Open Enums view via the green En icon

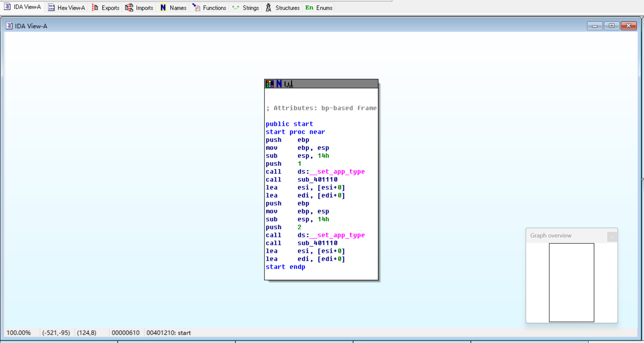point(309,8)
